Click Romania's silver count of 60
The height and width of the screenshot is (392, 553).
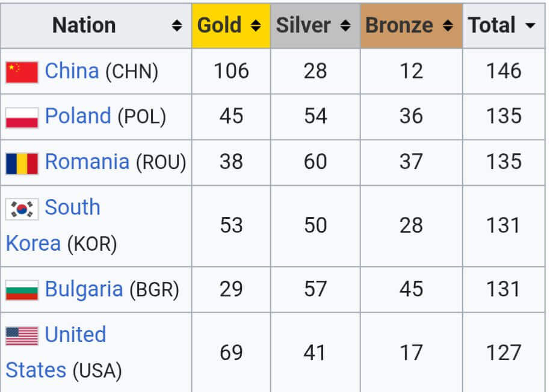pos(315,162)
